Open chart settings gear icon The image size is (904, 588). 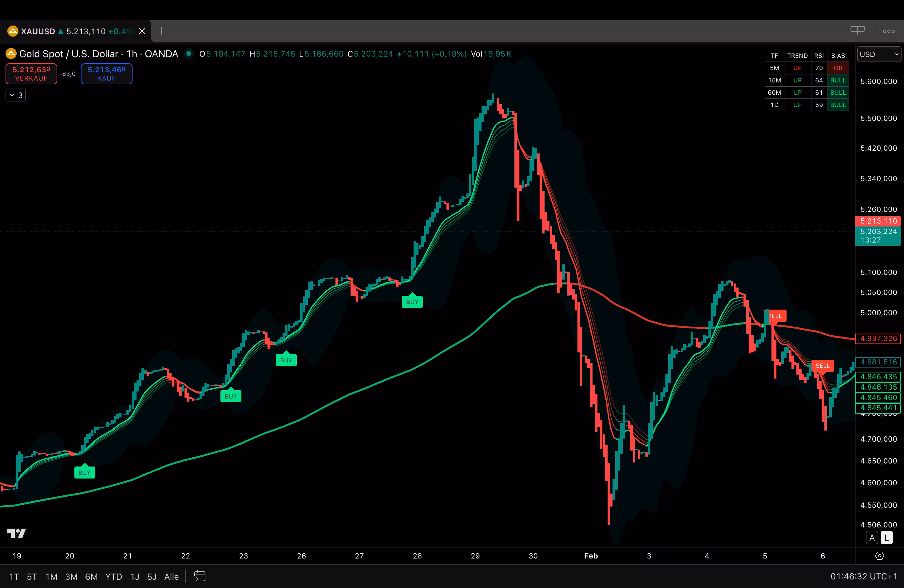(x=879, y=556)
